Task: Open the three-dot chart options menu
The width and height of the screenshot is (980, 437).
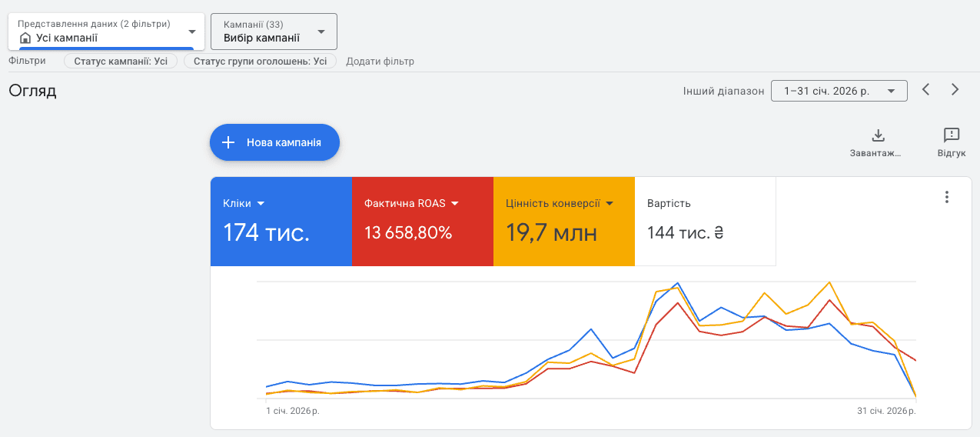Action: (x=947, y=197)
